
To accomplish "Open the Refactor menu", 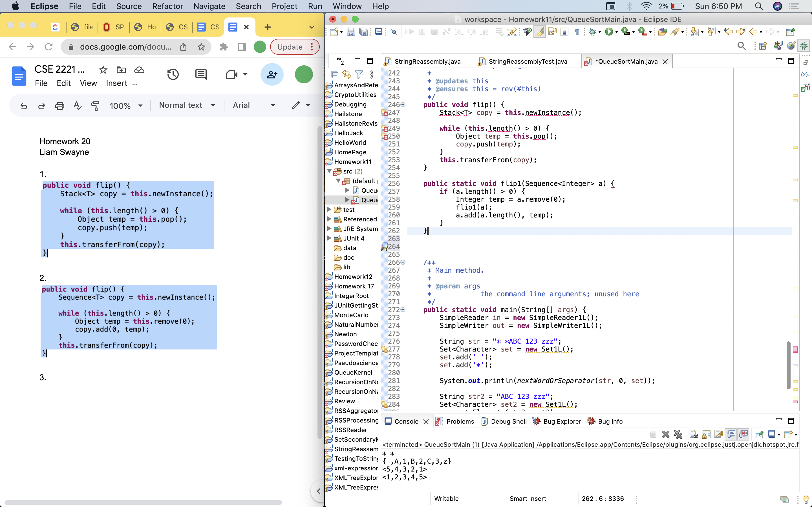I will tap(167, 6).
